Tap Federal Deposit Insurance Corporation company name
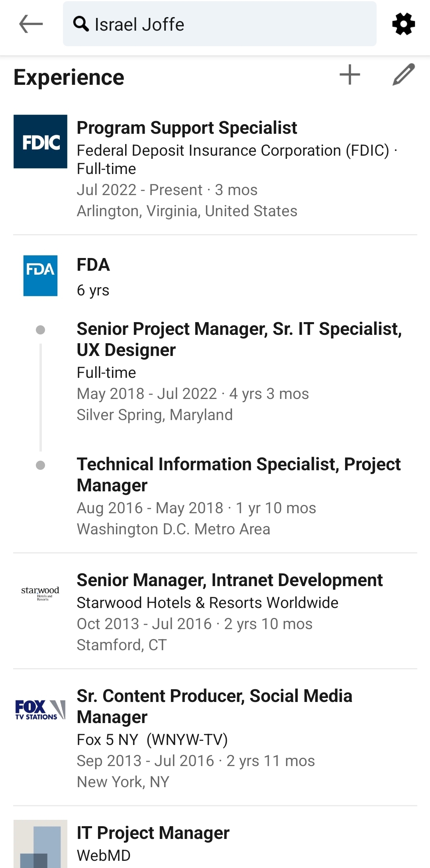Viewport: 430px width, 868px height. (x=233, y=151)
